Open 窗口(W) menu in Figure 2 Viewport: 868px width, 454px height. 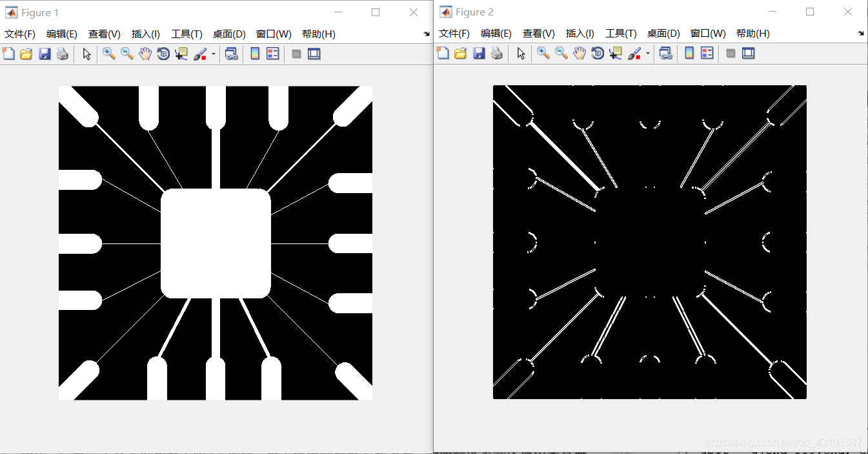click(708, 34)
